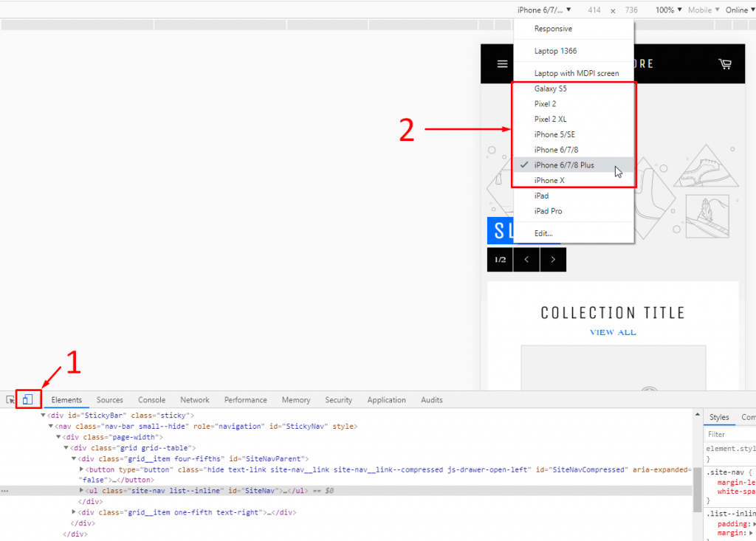The width and height of the screenshot is (756, 541).
Task: Switch to the Console tab
Action: tap(151, 399)
